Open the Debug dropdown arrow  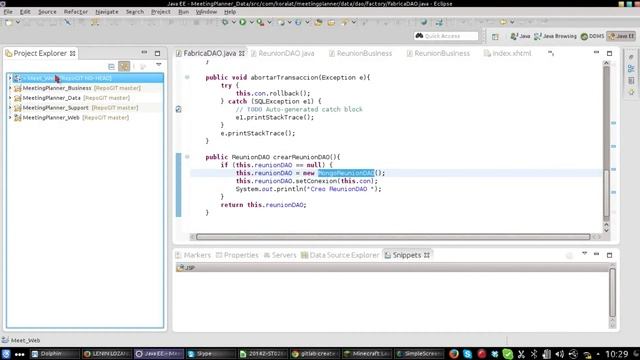click(234, 22)
